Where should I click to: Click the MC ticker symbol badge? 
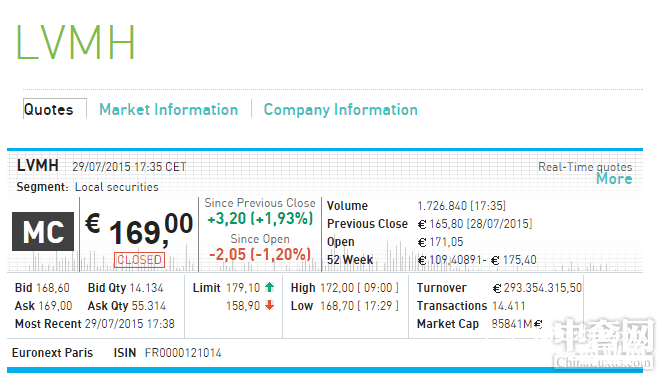(43, 231)
